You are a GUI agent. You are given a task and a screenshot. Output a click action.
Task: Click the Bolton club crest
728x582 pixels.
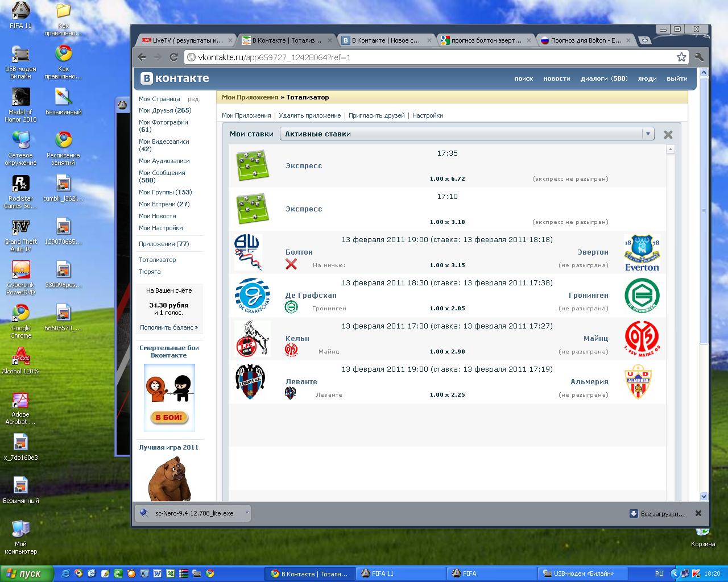[x=248, y=252]
